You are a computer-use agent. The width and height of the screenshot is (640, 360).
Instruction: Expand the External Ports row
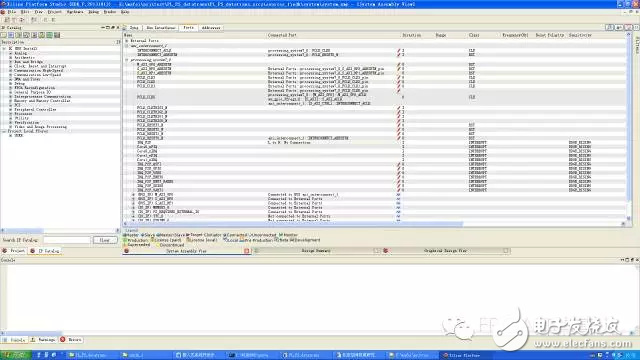tap(127, 41)
